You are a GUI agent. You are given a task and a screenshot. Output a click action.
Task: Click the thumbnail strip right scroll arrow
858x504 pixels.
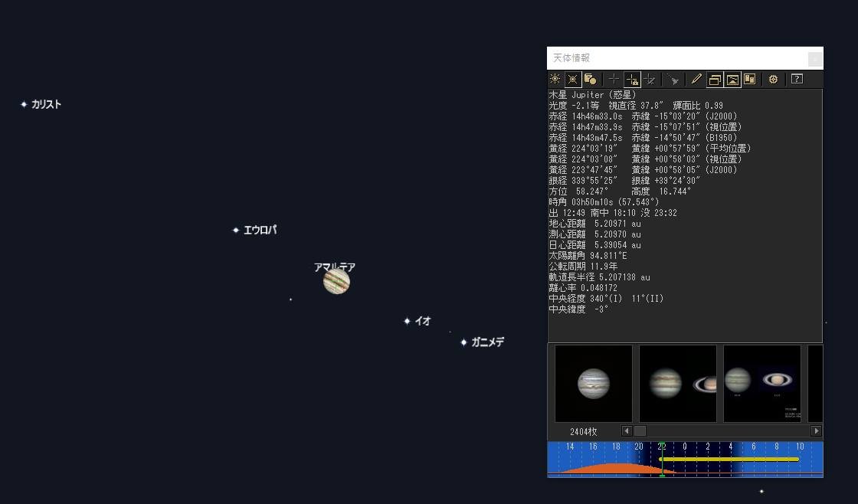816,431
